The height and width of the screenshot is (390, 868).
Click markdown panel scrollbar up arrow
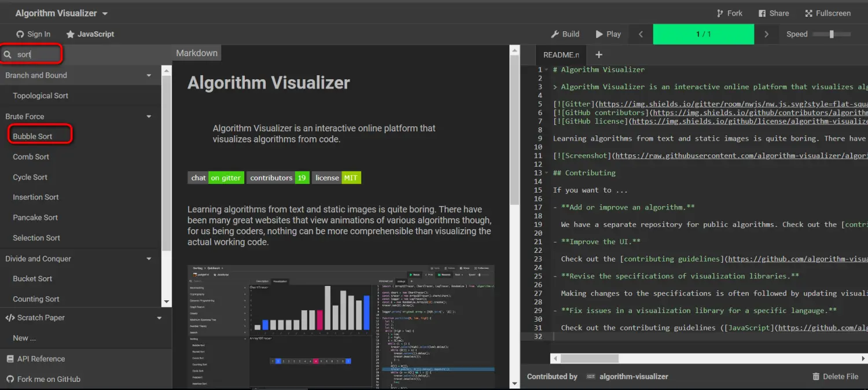click(514, 50)
